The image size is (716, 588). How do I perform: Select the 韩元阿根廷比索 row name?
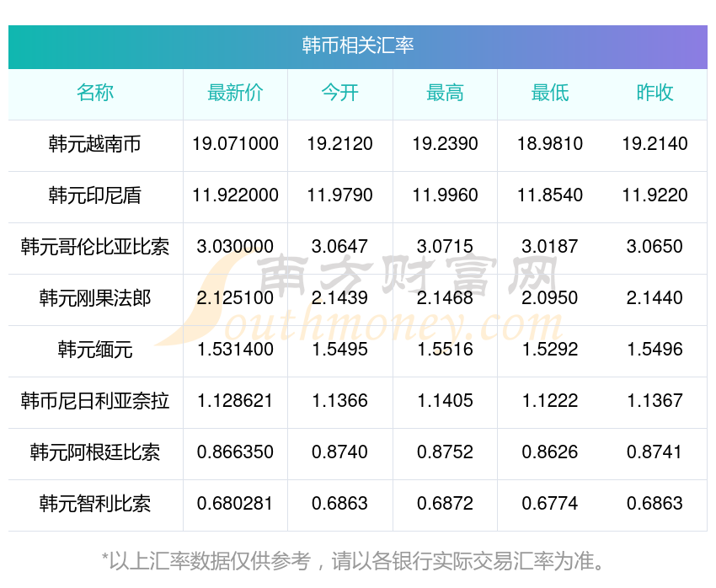pyautogui.click(x=95, y=452)
